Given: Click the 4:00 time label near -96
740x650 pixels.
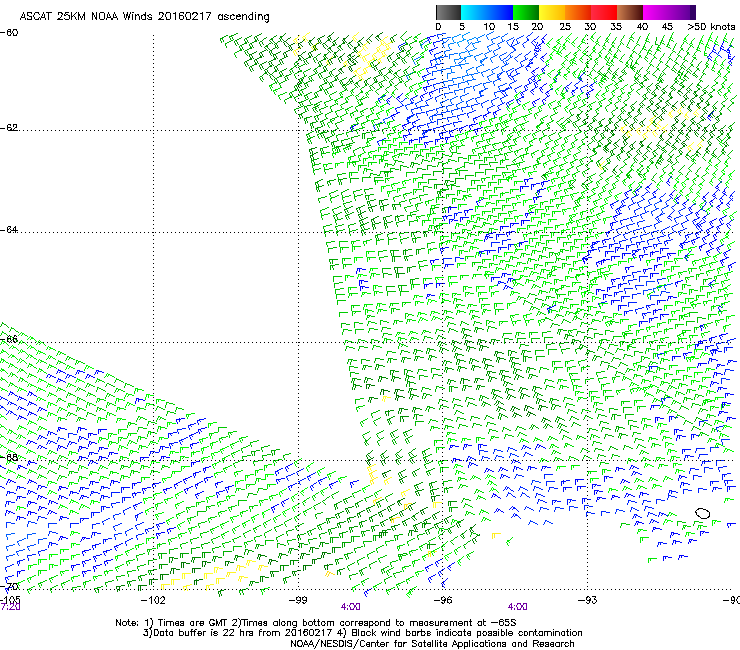Looking at the screenshot, I should click(x=518, y=607).
